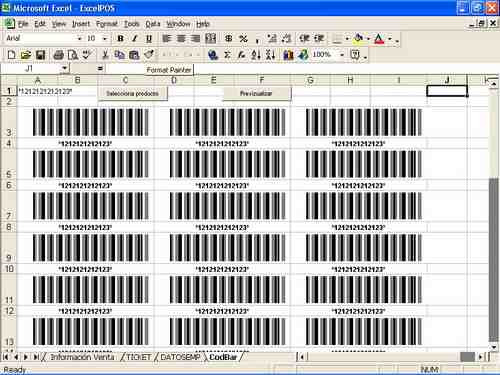500x375 pixels.
Task: Apply Comma style
Action: [x=257, y=39]
